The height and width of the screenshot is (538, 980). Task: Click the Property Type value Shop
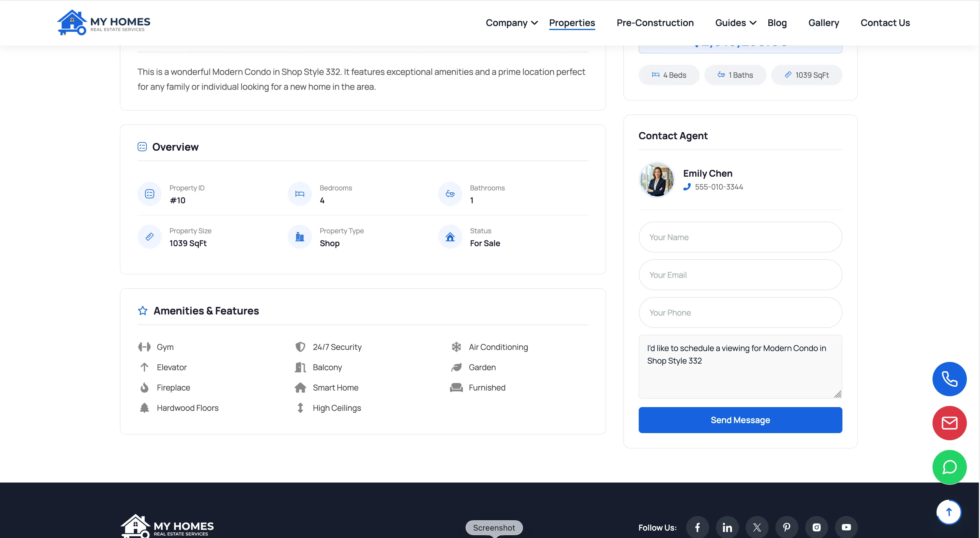[330, 243]
